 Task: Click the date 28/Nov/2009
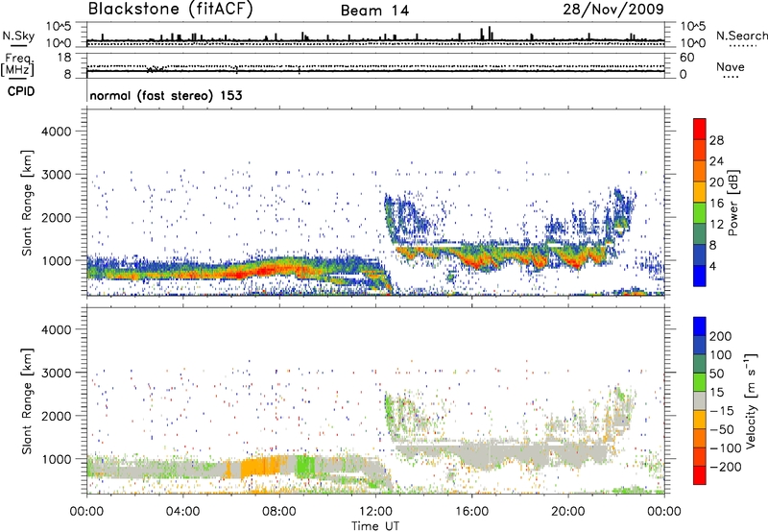(613, 10)
